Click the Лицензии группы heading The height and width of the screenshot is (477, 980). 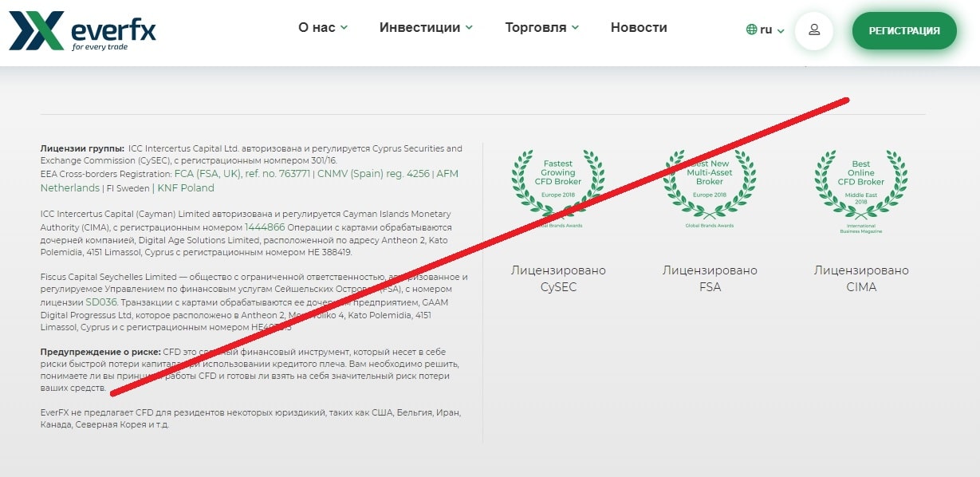(82, 148)
